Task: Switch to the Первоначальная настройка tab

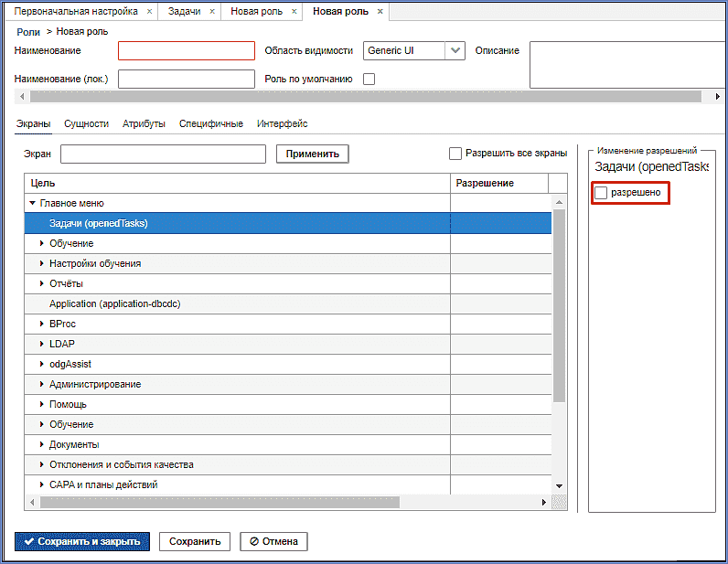Action: pyautogui.click(x=76, y=11)
